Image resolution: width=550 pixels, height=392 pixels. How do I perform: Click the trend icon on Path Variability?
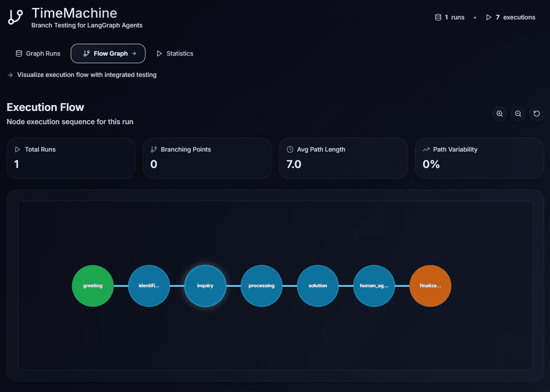[x=426, y=149]
